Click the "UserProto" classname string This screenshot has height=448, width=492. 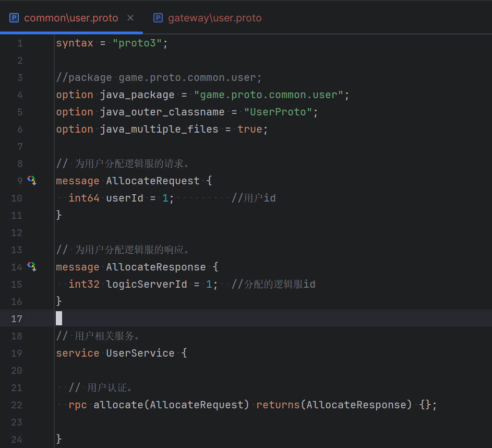(278, 112)
